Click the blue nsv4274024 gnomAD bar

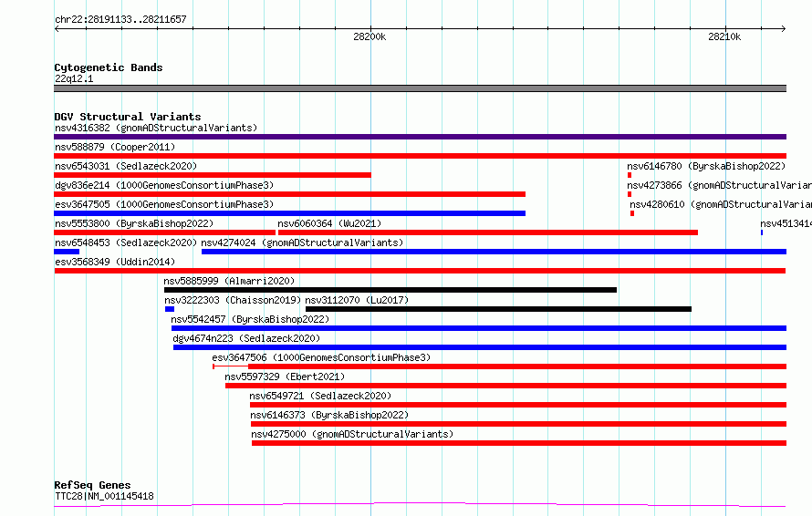pyautogui.click(x=494, y=252)
